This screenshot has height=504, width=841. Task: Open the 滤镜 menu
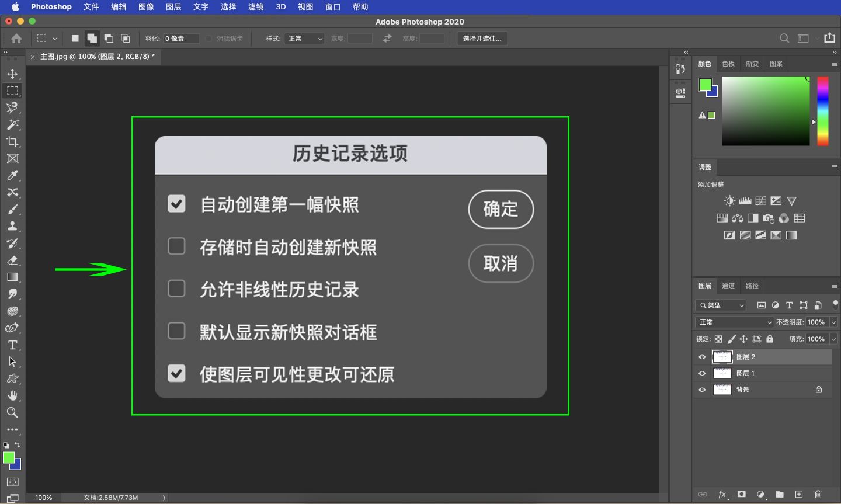255,7
